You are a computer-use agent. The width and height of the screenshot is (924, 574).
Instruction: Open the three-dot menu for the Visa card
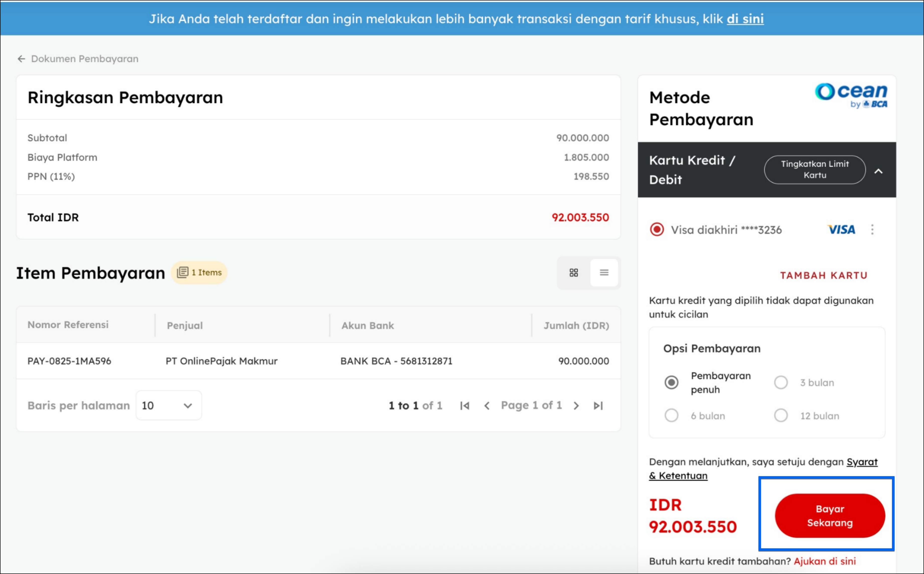point(872,230)
